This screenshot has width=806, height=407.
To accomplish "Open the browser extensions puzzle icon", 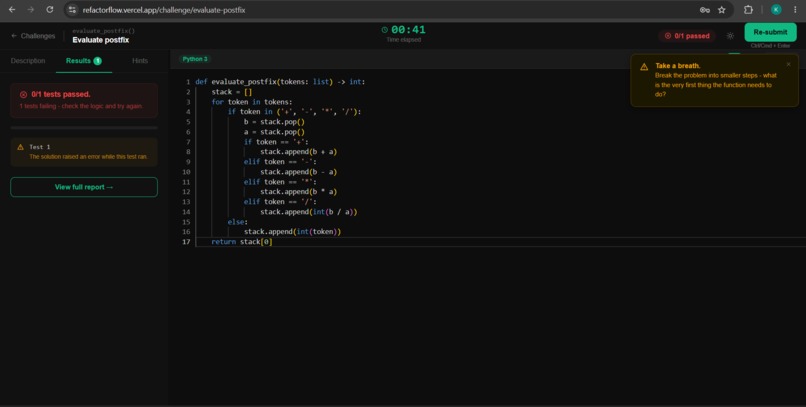I will tap(748, 10).
